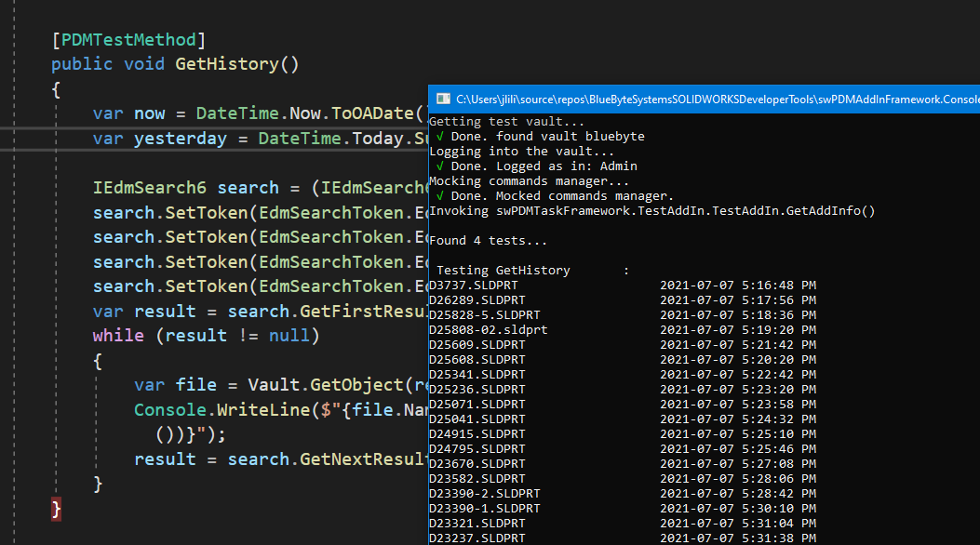
Task: Click GetFirstResu method call in the code
Action: pyautogui.click(x=363, y=312)
